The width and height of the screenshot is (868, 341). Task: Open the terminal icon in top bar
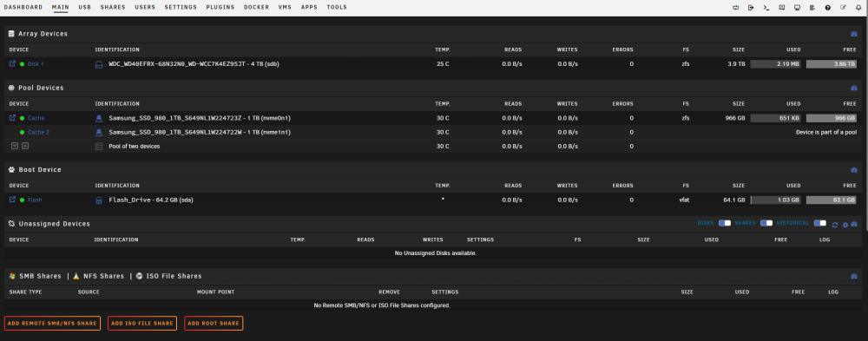point(766,8)
